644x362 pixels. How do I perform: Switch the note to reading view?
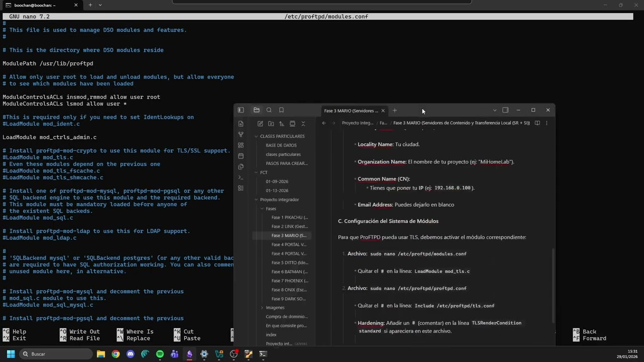[537, 123]
